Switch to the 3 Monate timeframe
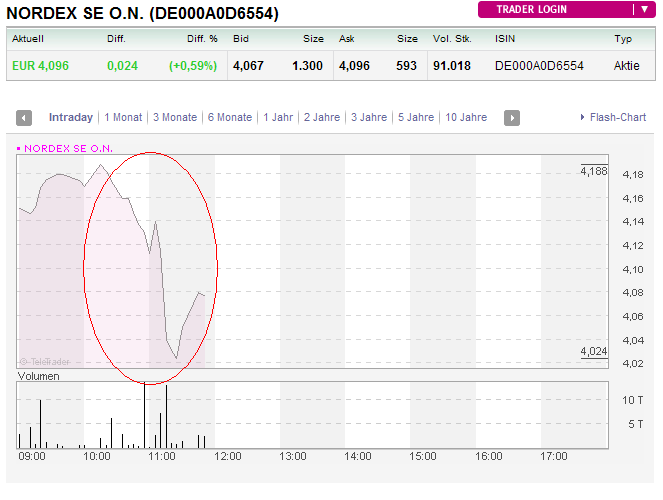 tap(175, 118)
